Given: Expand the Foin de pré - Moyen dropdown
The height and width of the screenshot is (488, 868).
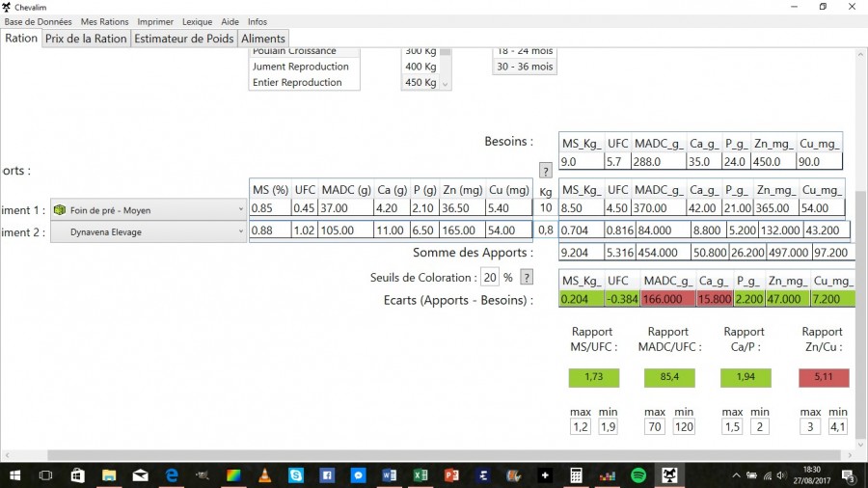Looking at the screenshot, I should tap(240, 209).
